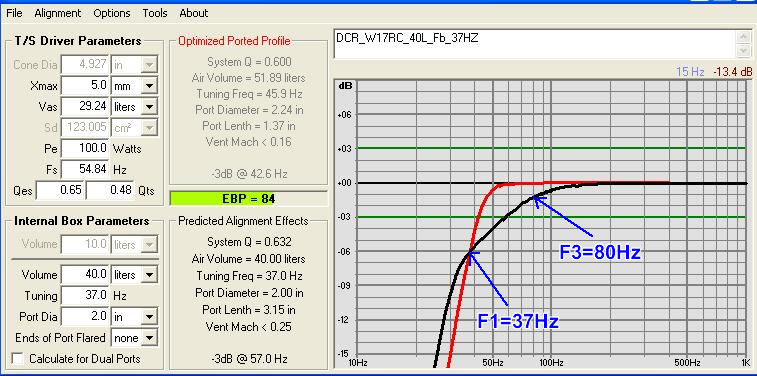Click the 'Port Diameter = 2.24 in' text
This screenshot has height=376, width=757.
(x=249, y=110)
